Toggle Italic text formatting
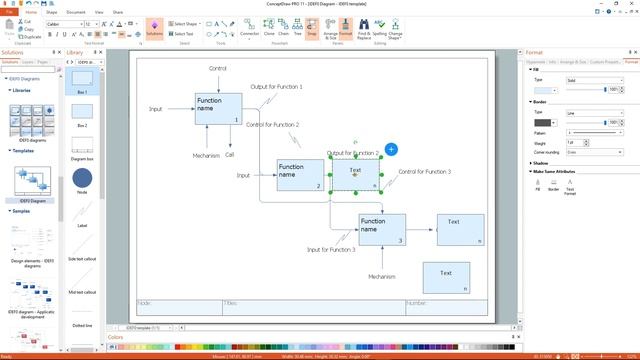The image size is (640, 360). (57, 35)
